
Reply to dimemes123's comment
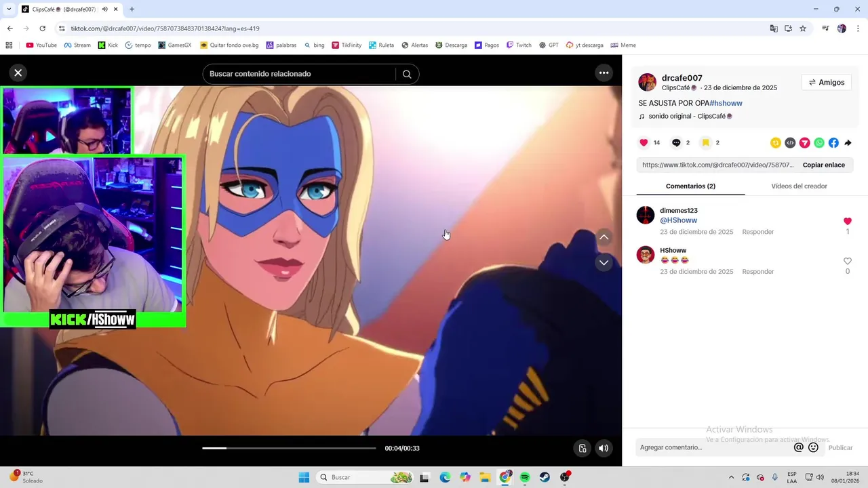pos(757,232)
